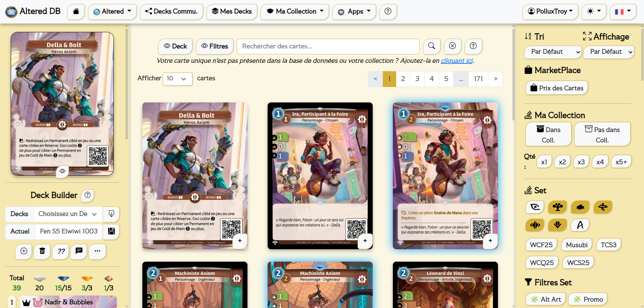Click the magnifying glass search button
This screenshot has width=644, height=308.
click(x=431, y=46)
